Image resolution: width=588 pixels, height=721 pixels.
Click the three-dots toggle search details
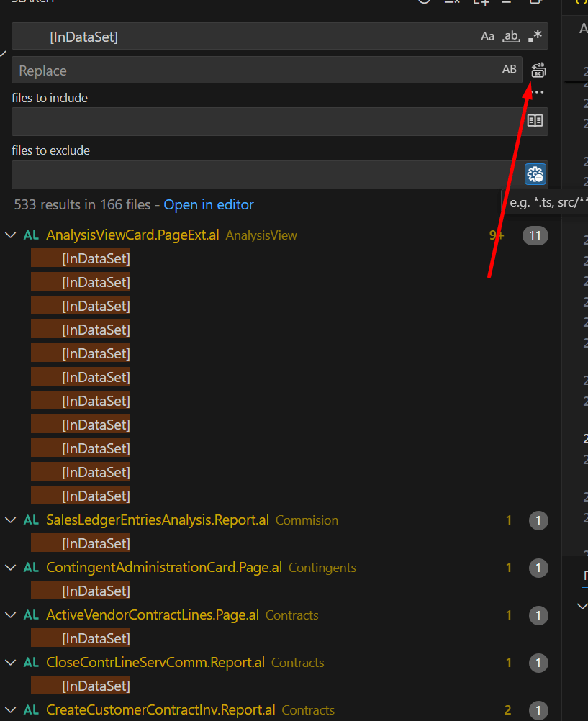(538, 92)
